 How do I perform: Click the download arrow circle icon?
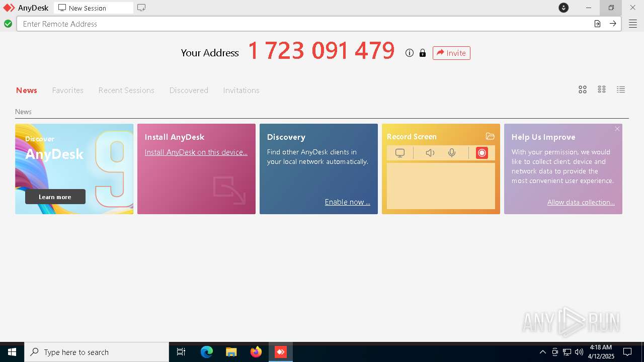tap(563, 8)
